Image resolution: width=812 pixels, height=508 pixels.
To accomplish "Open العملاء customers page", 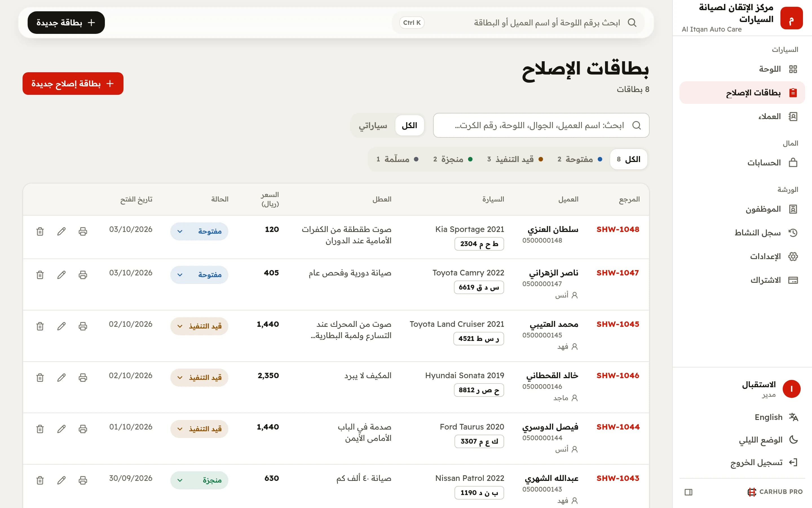I will pos(742,117).
